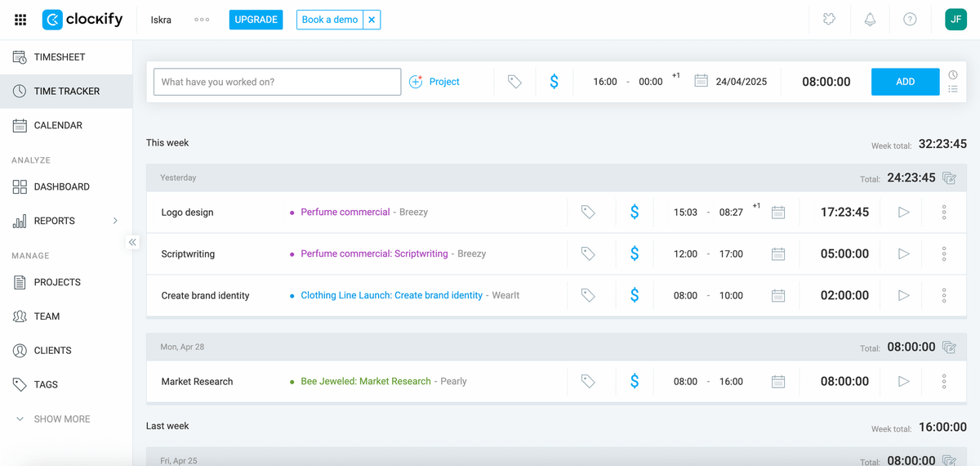This screenshot has height=466, width=980.
Task: Click the puzzle piece integrations icon
Action: (829, 20)
